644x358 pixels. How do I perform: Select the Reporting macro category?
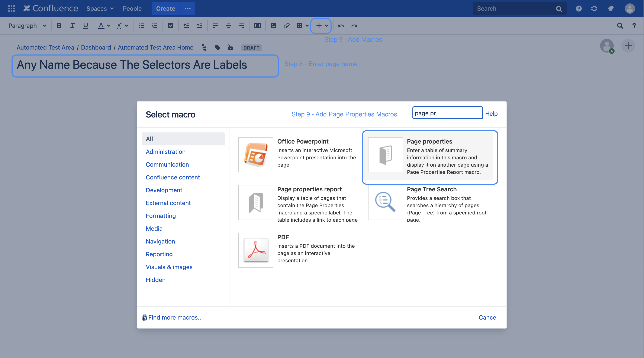pos(159,254)
